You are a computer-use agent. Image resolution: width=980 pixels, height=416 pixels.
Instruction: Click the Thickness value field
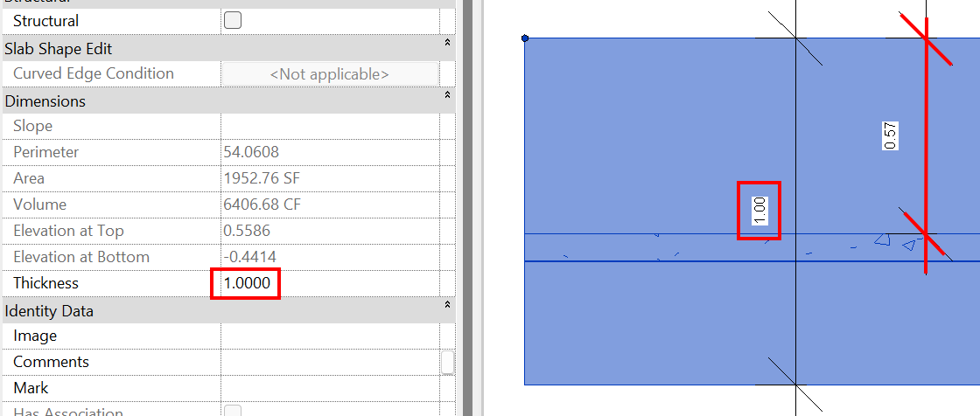[x=330, y=283]
